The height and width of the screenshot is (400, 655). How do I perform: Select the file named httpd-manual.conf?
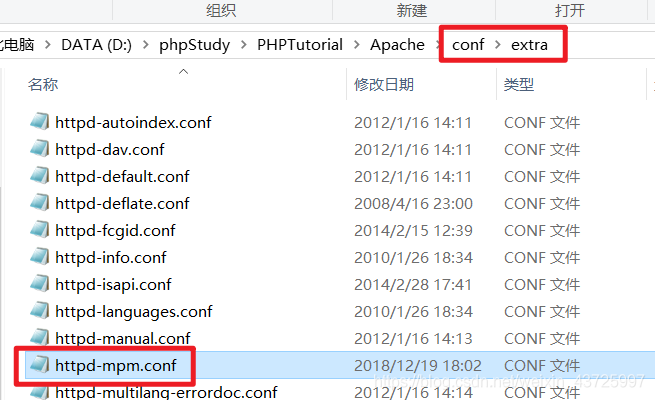pyautogui.click(x=123, y=338)
